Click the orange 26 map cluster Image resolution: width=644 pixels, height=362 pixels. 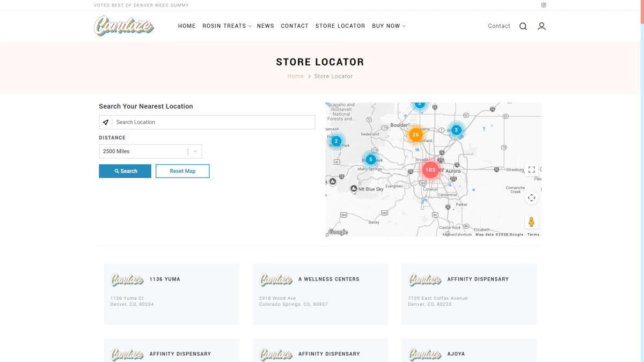coord(415,135)
